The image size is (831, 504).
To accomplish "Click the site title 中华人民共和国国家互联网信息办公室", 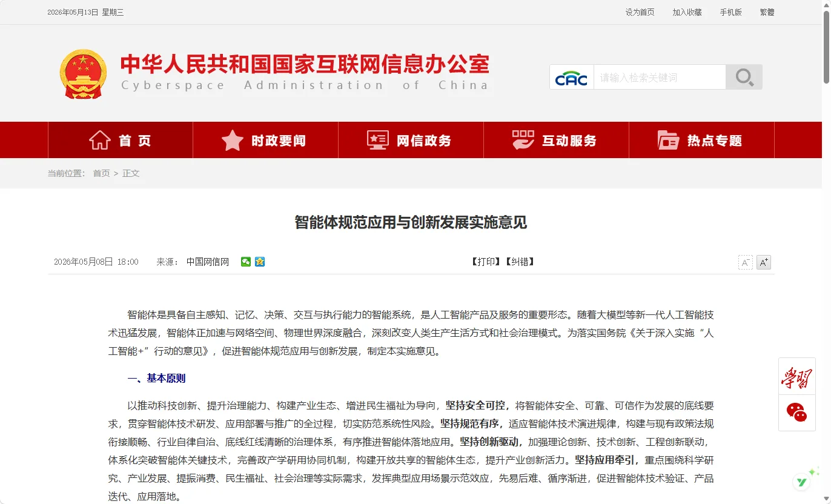I will click(305, 64).
